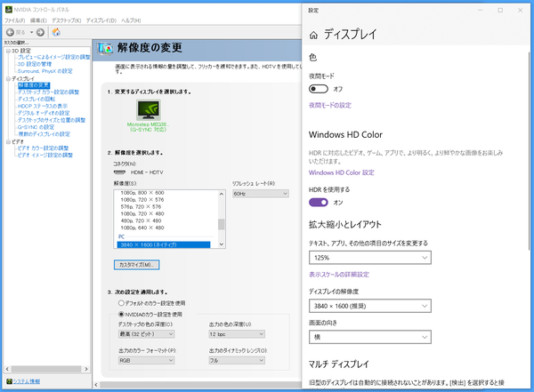Open 画面の向き 横 dropdown

[370, 337]
